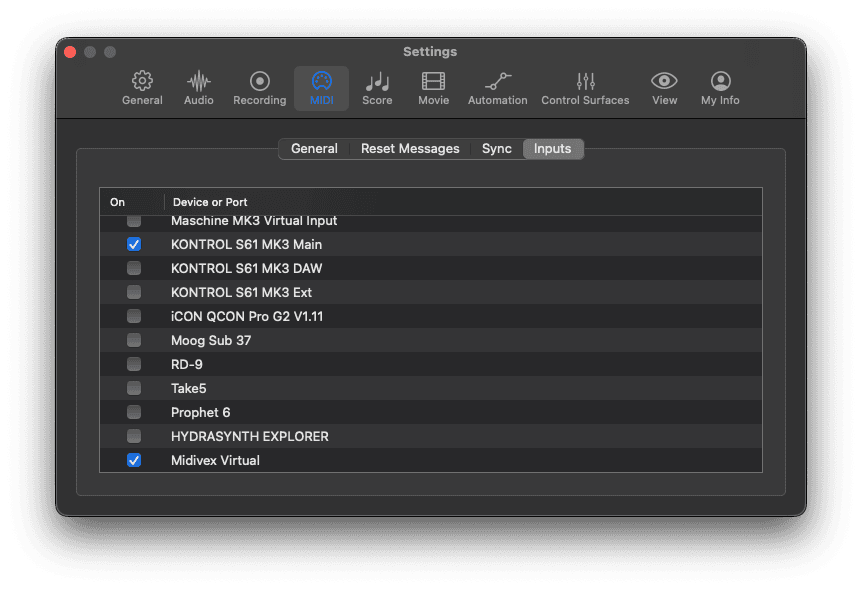Viewport: 862px width, 590px height.
Task: Open the Movie filmstrip settings pane
Action: coord(433,88)
